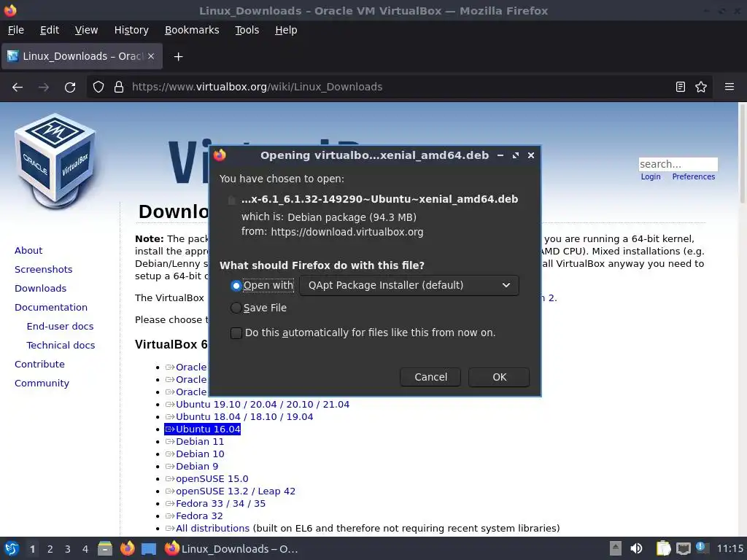This screenshot has width=747, height=560.
Task: Open the Help menu
Action: (x=286, y=30)
